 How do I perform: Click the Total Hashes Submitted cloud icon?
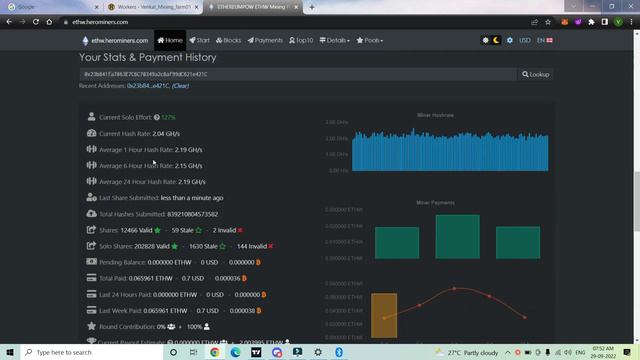click(x=91, y=213)
